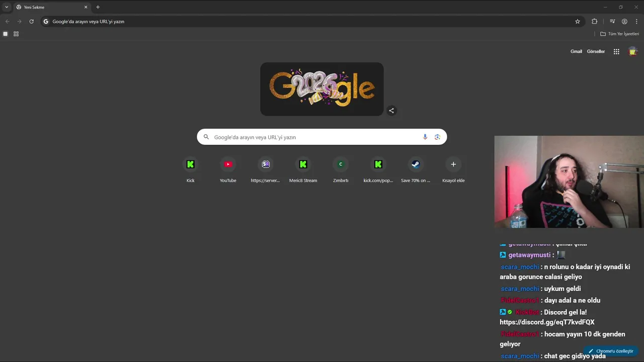The image size is (644, 362).
Task: Click 'chat gec gidiyo yada' message
Action: click(575, 356)
